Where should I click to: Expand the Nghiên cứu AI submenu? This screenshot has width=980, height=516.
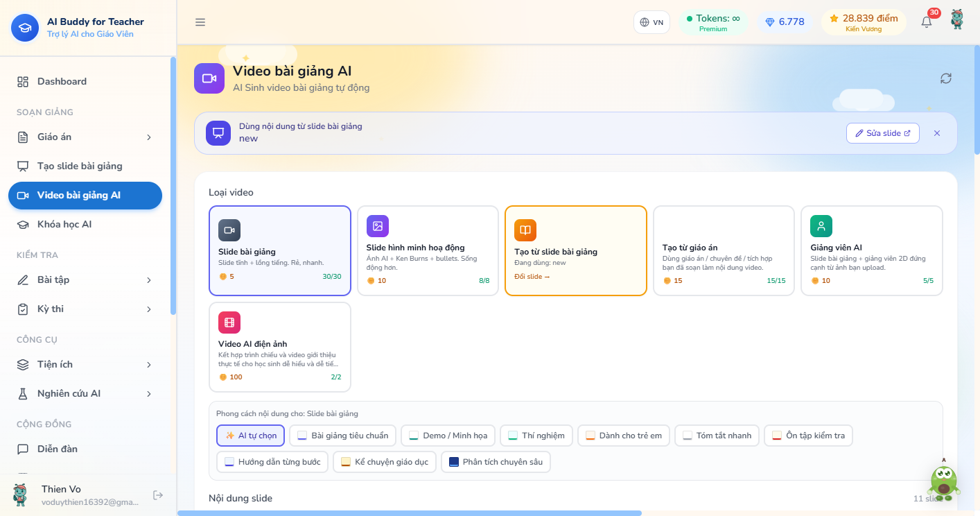coord(85,394)
